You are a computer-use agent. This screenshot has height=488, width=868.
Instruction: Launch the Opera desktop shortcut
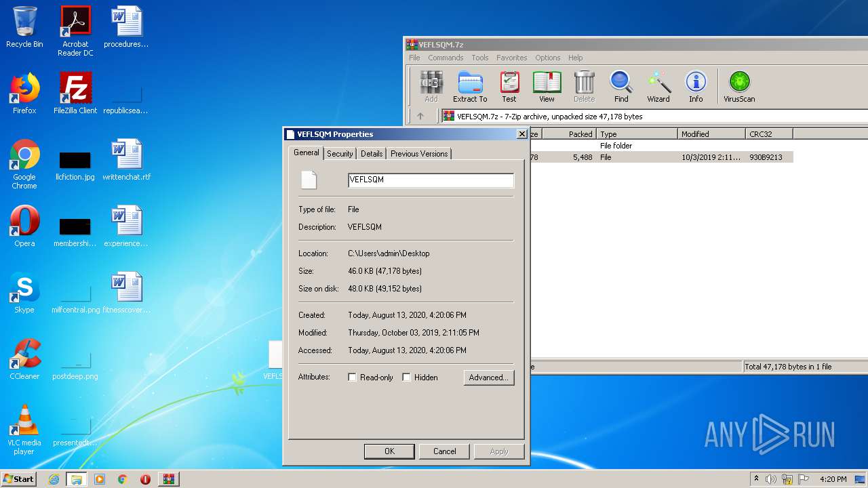(x=24, y=226)
